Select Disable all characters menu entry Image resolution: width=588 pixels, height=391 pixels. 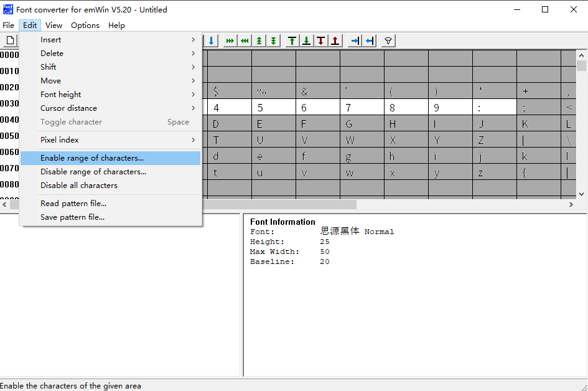pyautogui.click(x=79, y=186)
